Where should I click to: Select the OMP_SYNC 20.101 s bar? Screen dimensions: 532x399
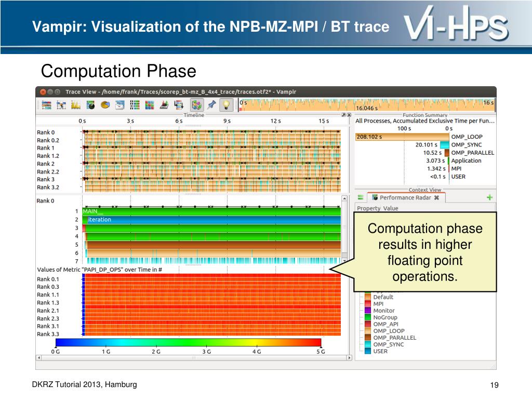[445, 145]
